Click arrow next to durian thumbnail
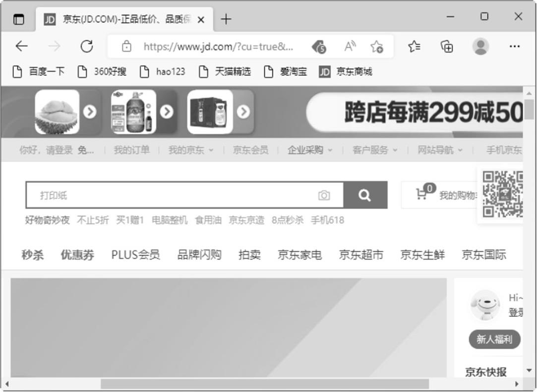Viewport: 537px width, 392px height. 90,112
